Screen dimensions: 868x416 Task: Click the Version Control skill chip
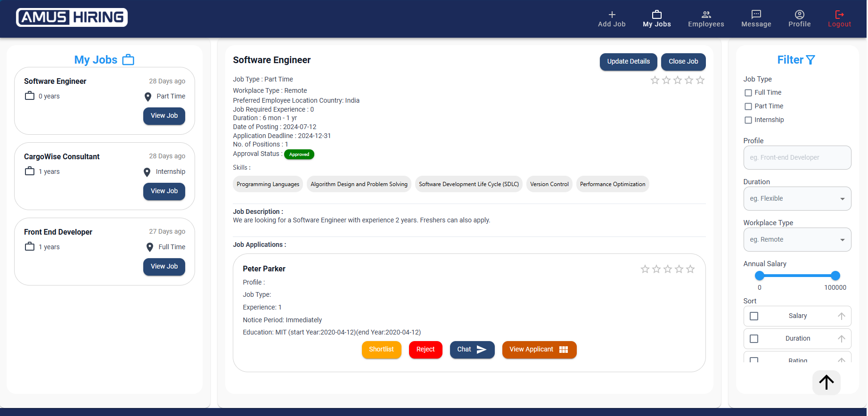(550, 184)
